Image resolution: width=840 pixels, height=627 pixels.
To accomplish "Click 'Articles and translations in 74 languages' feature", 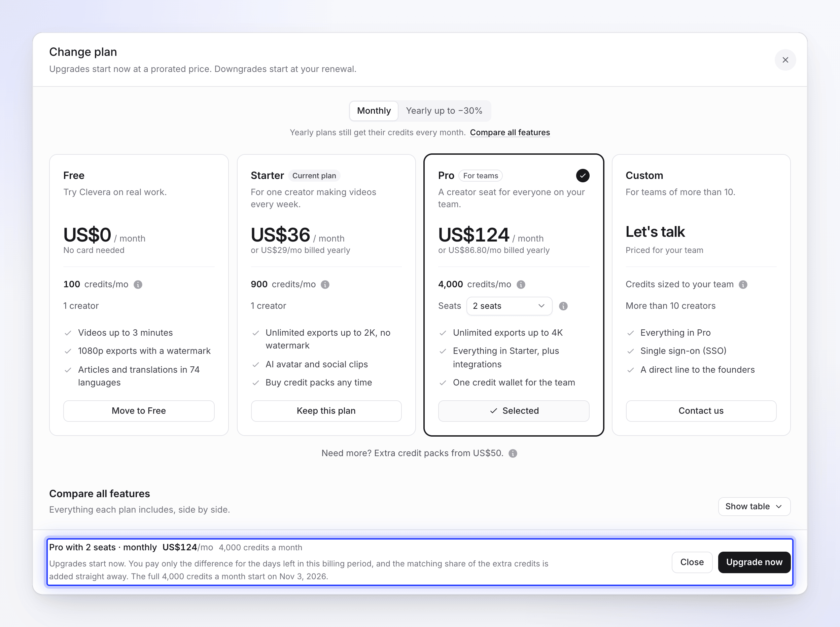I will [139, 376].
